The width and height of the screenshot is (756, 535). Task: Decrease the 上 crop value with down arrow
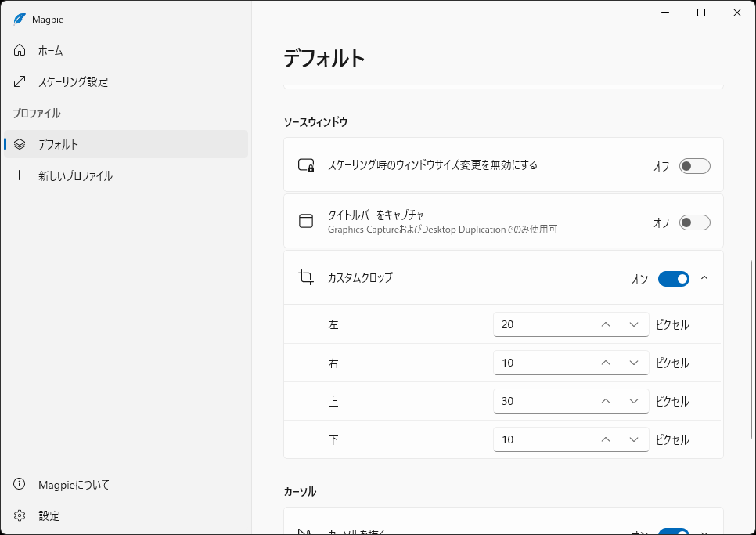point(634,401)
